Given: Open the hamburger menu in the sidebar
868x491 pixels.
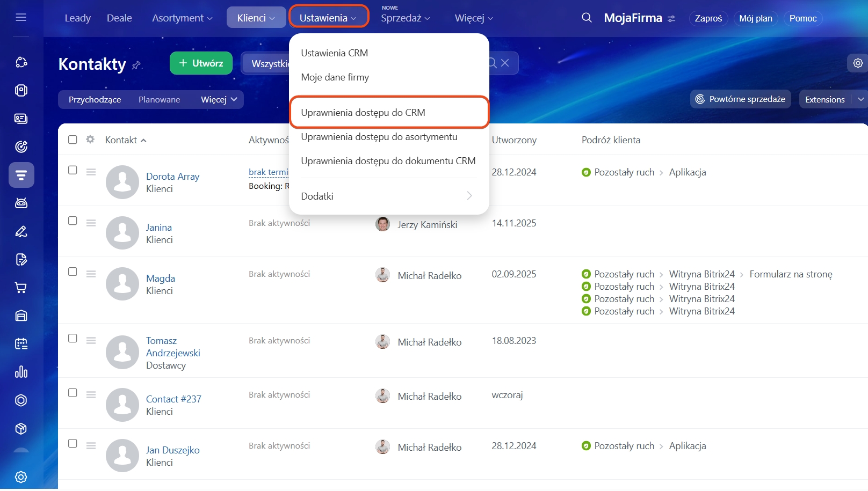Looking at the screenshot, I should click(21, 18).
